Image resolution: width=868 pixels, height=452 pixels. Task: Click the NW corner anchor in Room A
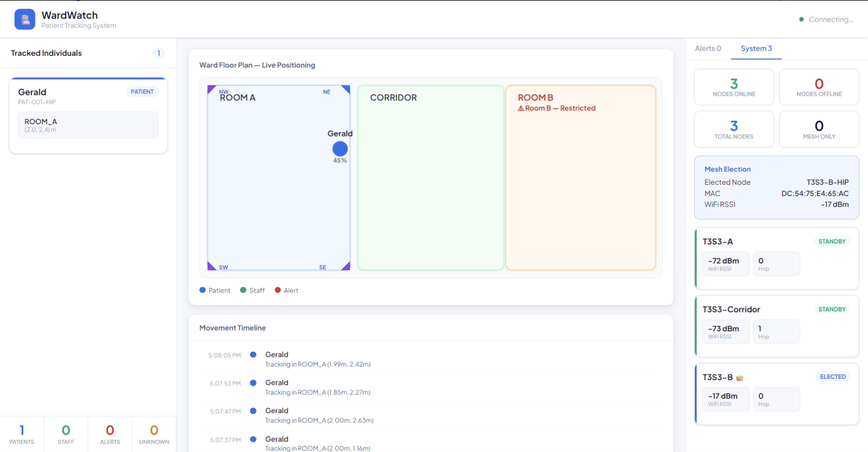click(x=211, y=89)
